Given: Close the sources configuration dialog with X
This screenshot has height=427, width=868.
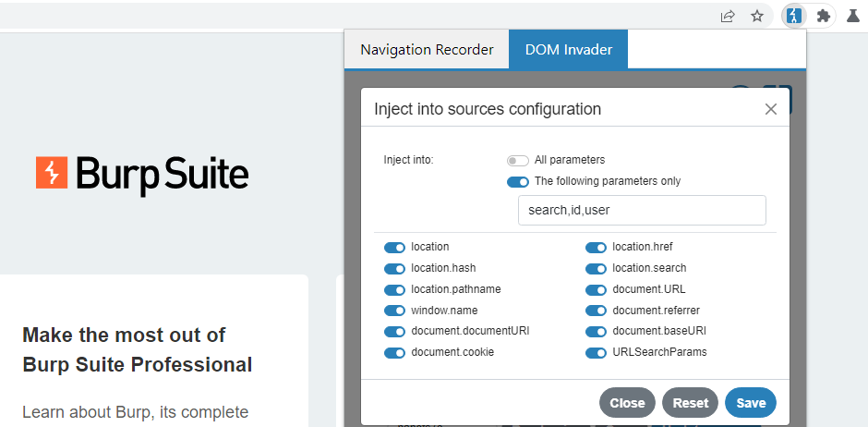Looking at the screenshot, I should tap(771, 109).
